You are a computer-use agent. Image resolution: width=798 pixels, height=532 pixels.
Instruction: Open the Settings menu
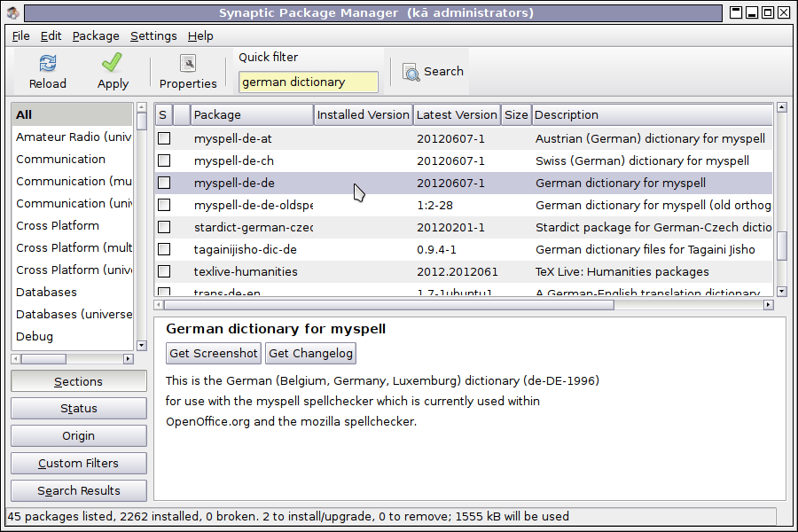coord(153,36)
